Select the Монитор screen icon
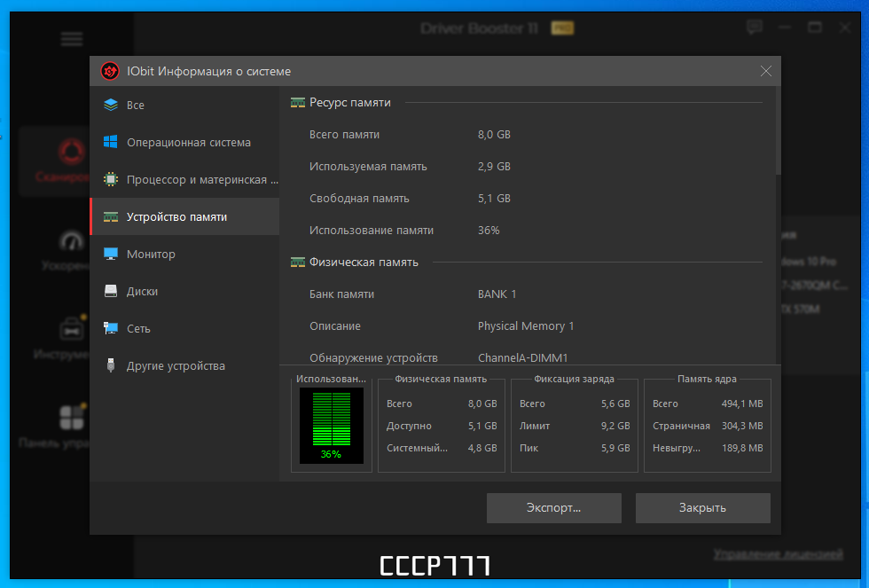This screenshot has width=869, height=588. 111,254
